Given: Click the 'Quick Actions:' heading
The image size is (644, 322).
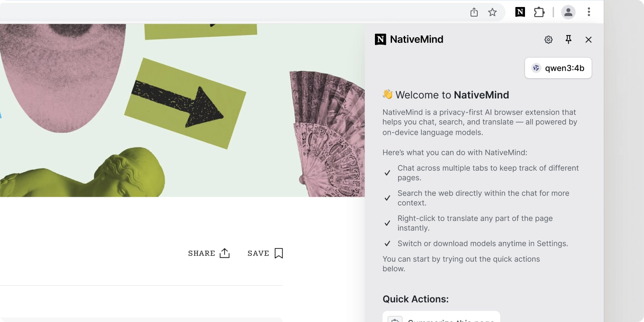Looking at the screenshot, I should 416,299.
